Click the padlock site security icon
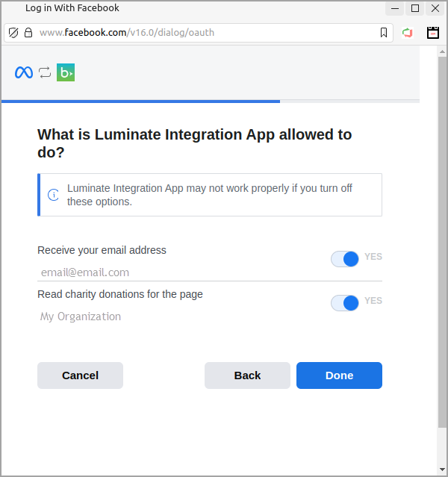The height and width of the screenshot is (477, 448). click(x=28, y=33)
